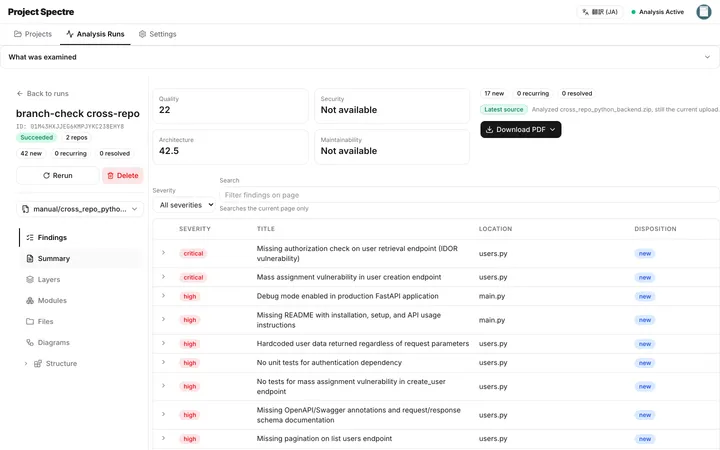
Task: Click the Findings list icon
Action: point(30,237)
